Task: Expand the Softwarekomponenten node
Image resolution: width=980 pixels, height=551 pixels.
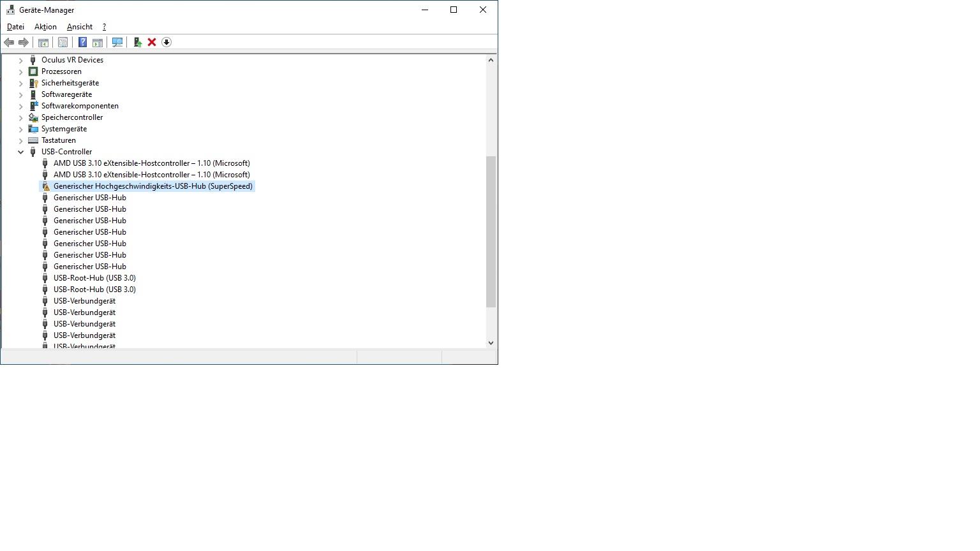Action: (x=20, y=106)
